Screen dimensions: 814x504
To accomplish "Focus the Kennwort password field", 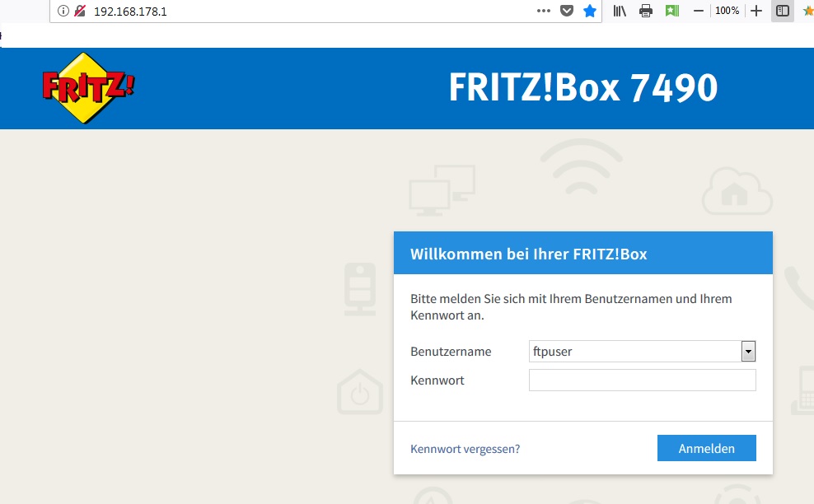I will [x=642, y=380].
